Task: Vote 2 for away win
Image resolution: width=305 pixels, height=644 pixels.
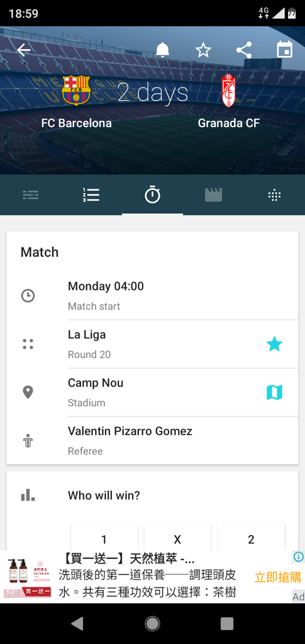Action: [x=251, y=538]
